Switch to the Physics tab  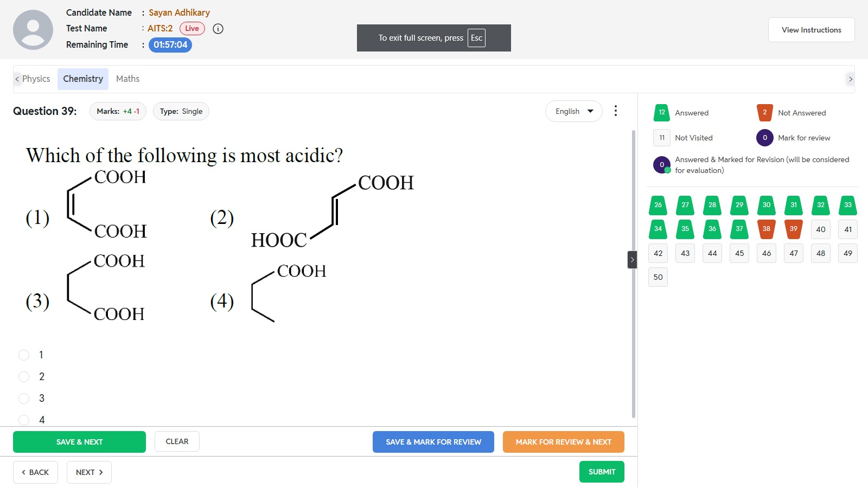[x=36, y=79]
